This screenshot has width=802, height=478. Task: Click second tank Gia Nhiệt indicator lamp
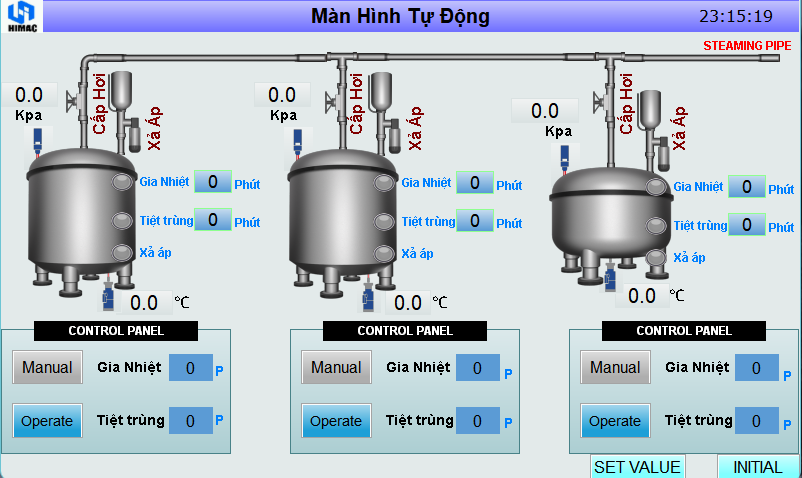click(x=384, y=183)
